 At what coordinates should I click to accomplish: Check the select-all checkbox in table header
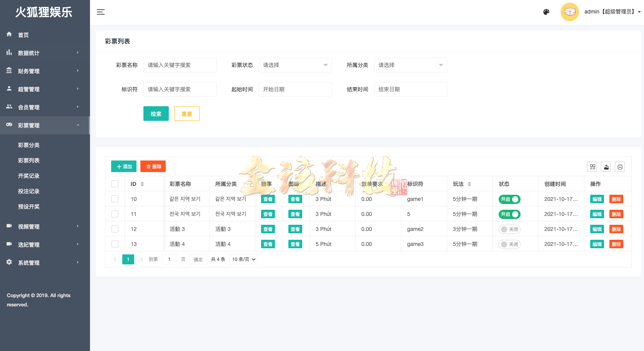[115, 184]
